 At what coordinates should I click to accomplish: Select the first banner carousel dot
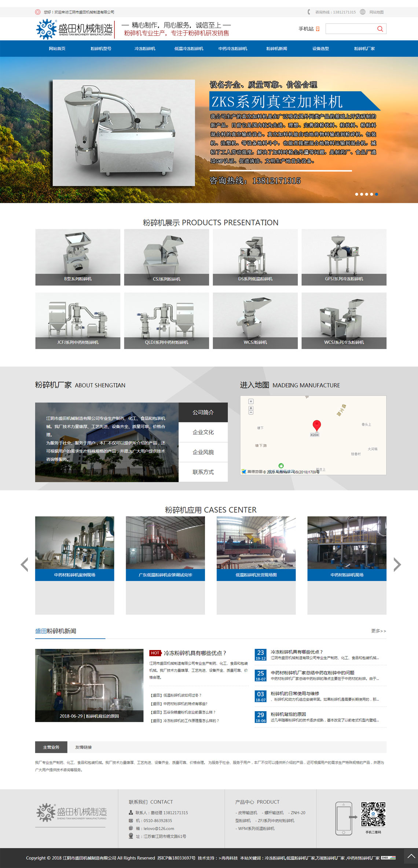(357, 194)
